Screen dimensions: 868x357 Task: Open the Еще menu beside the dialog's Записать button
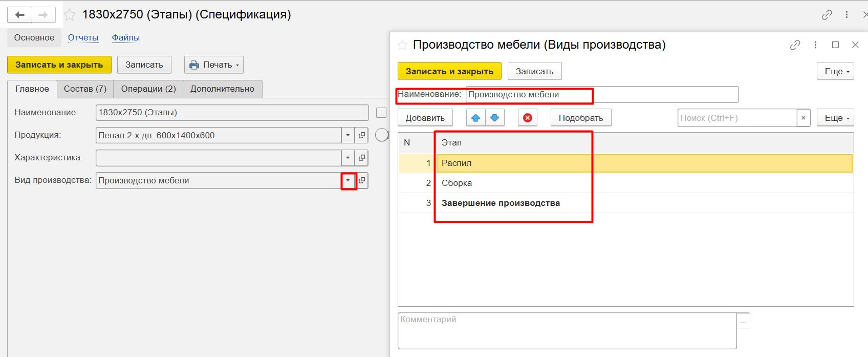click(x=835, y=71)
